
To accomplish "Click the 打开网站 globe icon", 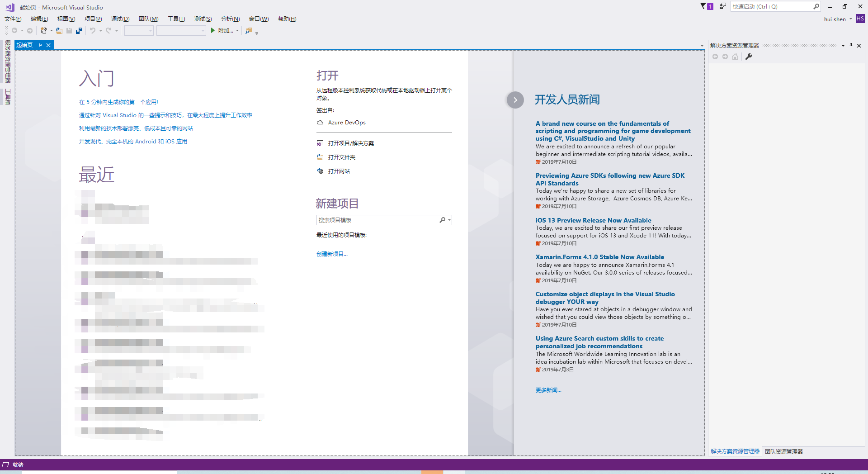I will (320, 171).
